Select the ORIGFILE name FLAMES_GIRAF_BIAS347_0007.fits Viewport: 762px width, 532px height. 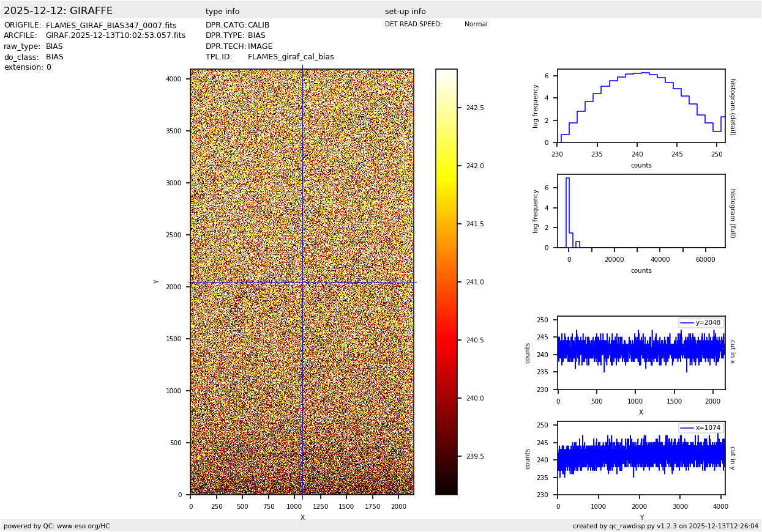tap(111, 26)
